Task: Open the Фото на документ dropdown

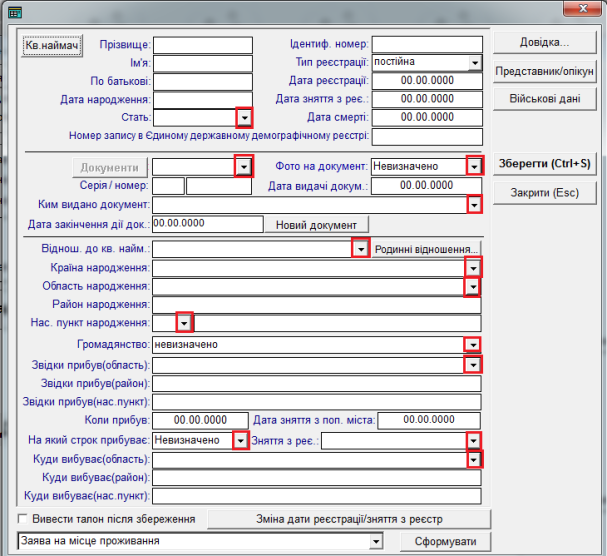Action: tap(474, 166)
